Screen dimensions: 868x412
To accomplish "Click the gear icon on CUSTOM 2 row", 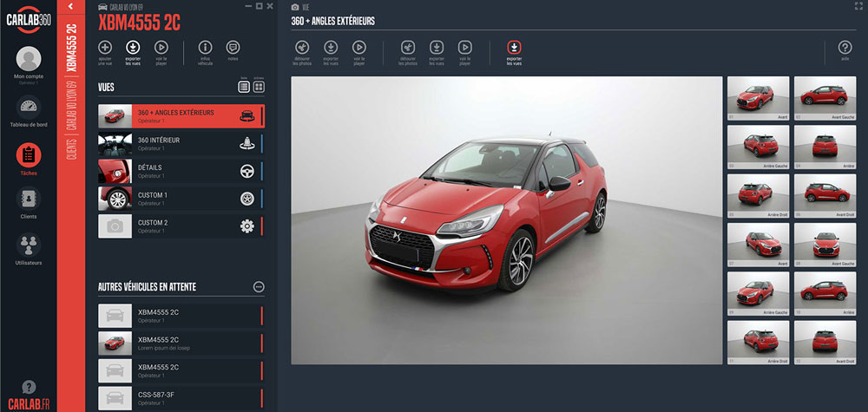I will point(247,226).
